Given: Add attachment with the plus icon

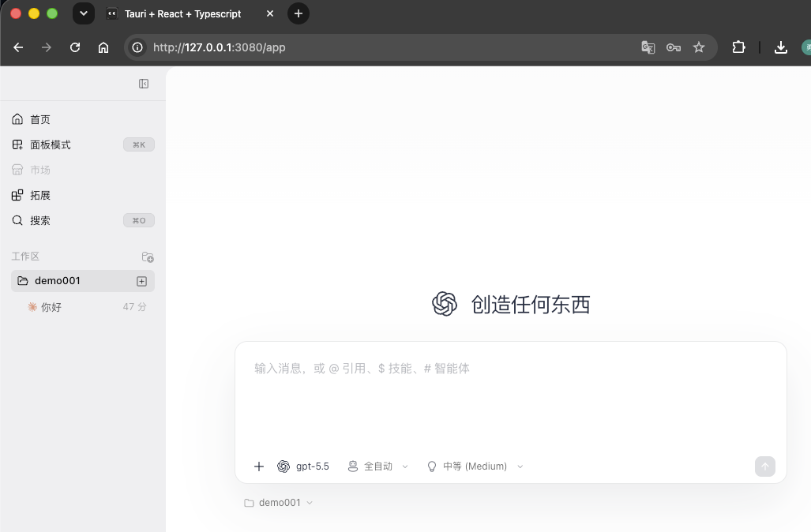Looking at the screenshot, I should tap(259, 466).
